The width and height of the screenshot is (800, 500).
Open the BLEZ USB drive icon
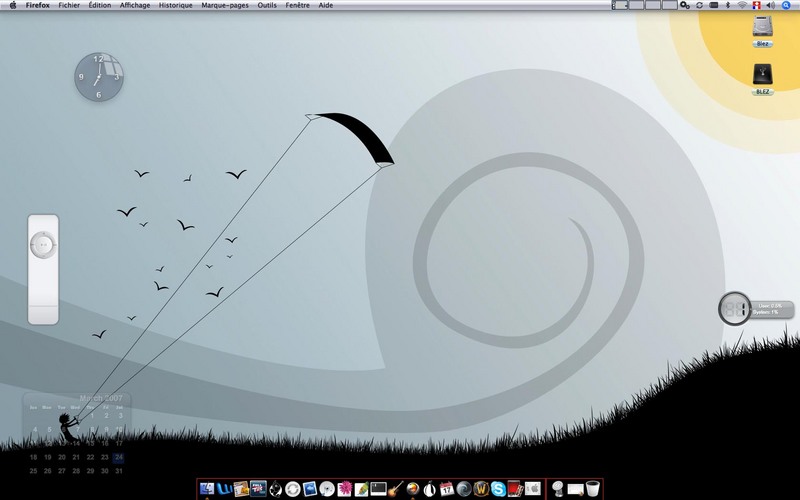(x=762, y=79)
